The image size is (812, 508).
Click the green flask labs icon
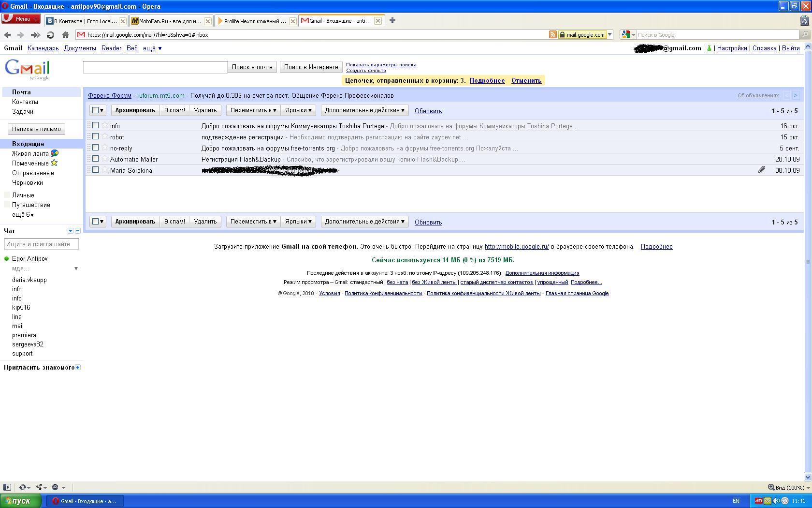709,48
